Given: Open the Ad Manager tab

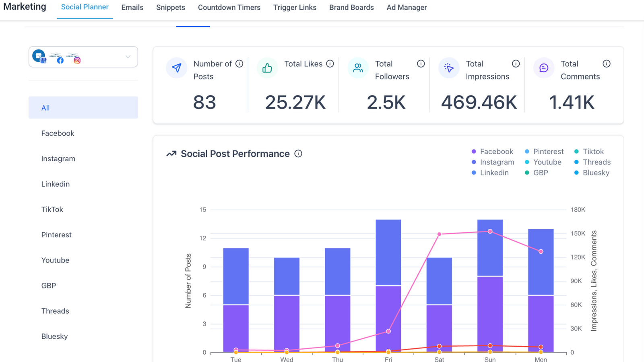Looking at the screenshot, I should click(407, 8).
